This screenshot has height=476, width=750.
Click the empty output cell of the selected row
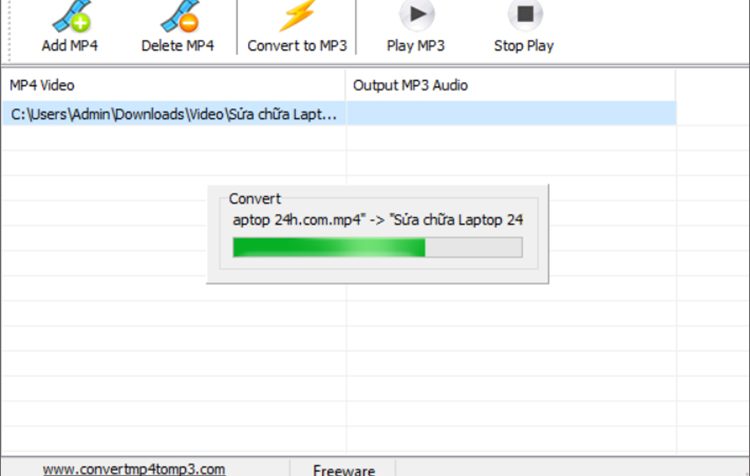511,114
